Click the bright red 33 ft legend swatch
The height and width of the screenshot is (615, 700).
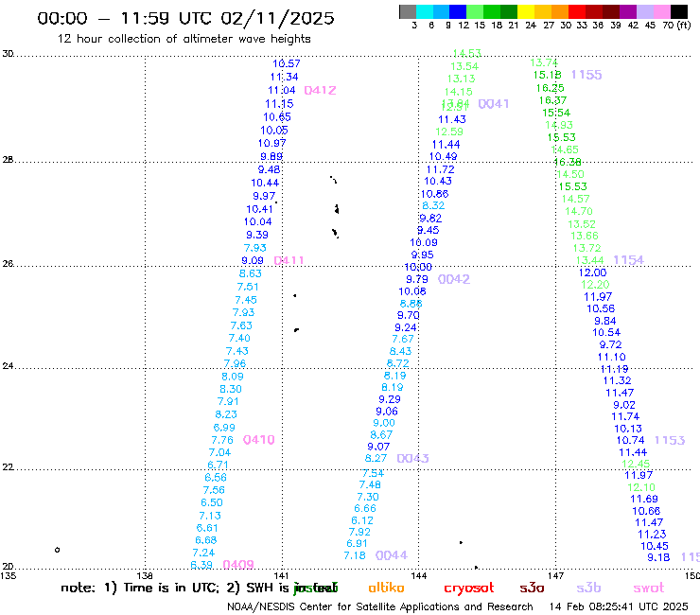(x=577, y=11)
